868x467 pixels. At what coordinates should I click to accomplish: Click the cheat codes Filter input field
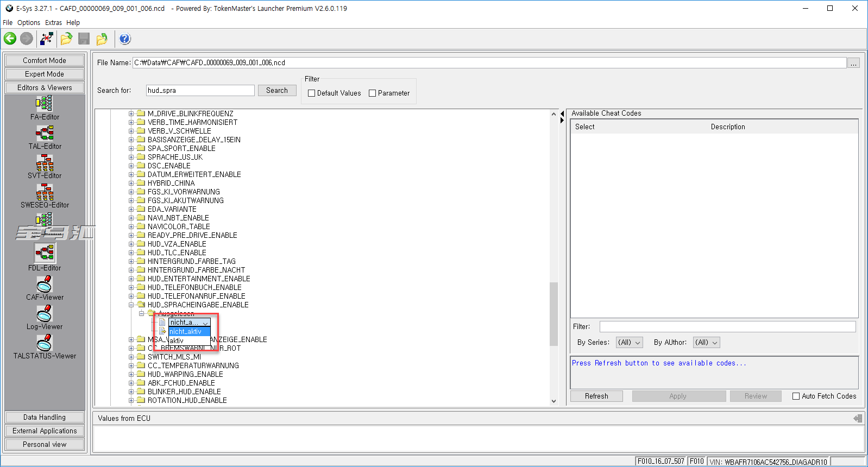pos(727,326)
